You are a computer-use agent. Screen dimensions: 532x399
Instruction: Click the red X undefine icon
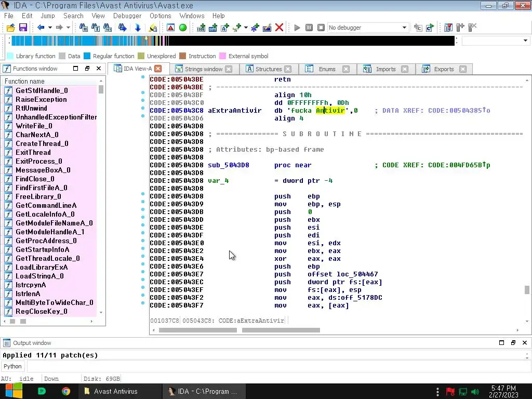pyautogui.click(x=279, y=28)
